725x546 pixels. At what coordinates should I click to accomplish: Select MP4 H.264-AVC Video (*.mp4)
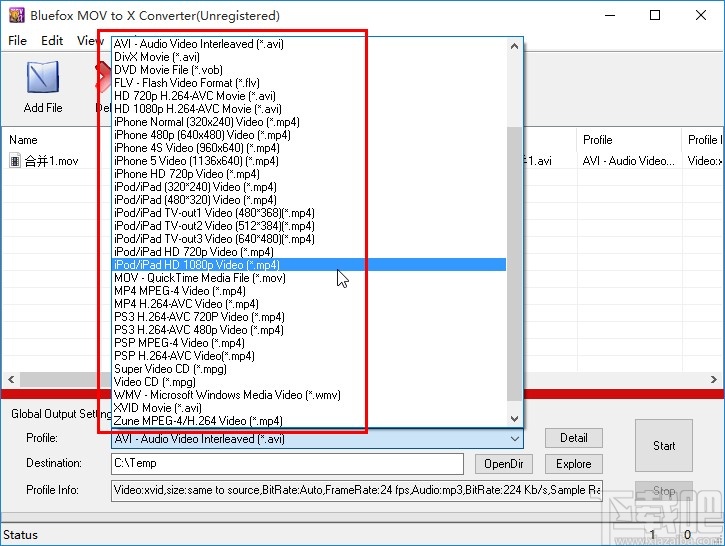click(x=309, y=304)
